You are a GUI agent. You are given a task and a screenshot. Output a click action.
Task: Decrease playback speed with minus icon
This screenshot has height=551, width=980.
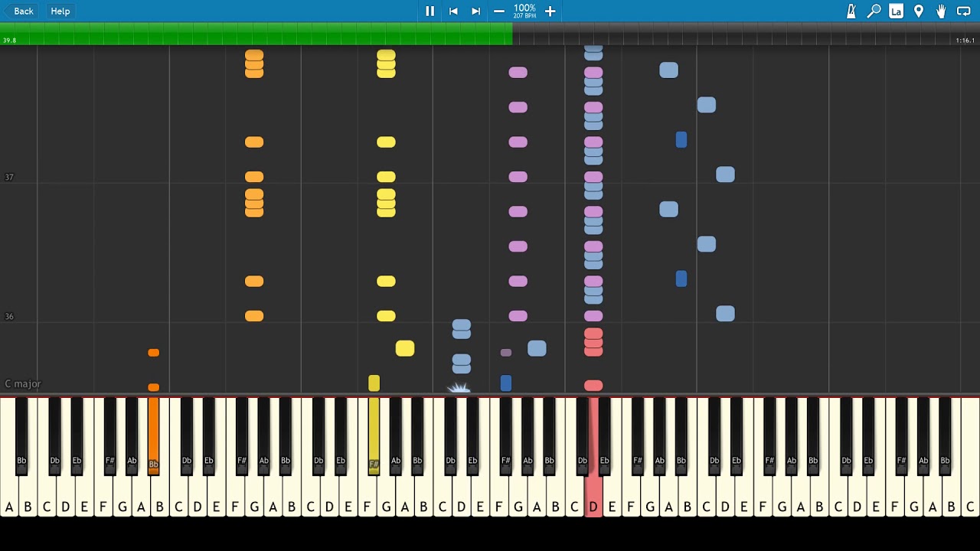coord(499,11)
